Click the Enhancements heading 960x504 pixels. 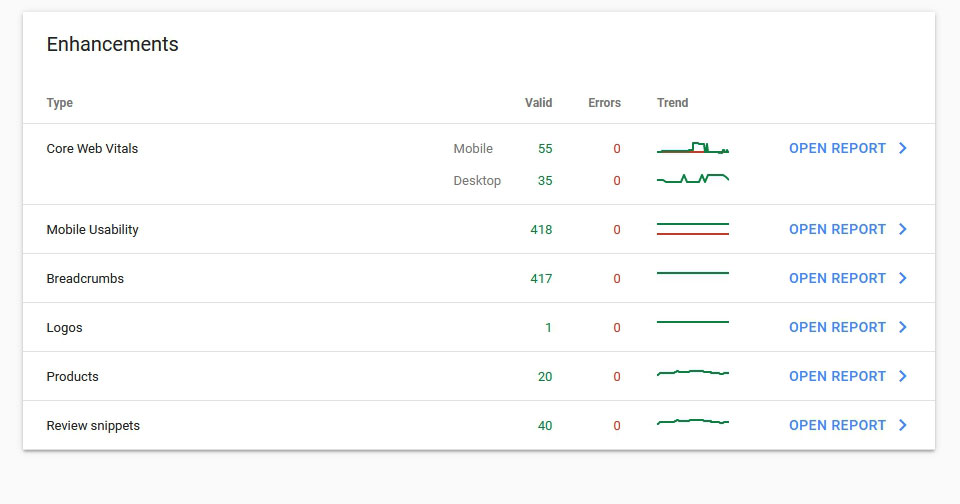coord(113,44)
